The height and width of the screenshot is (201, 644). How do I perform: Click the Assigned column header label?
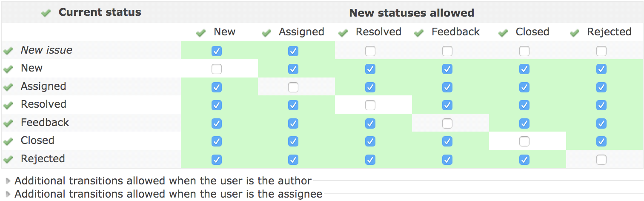click(x=301, y=32)
